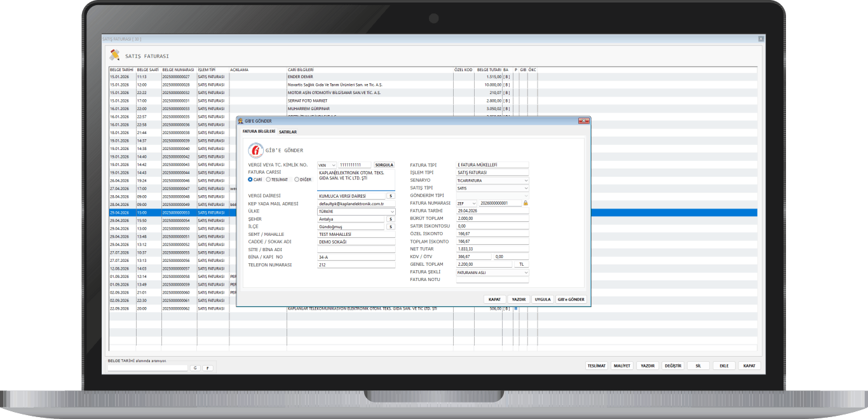Click the lock icon beside Fatura Numarası
868x419 pixels.
(526, 203)
